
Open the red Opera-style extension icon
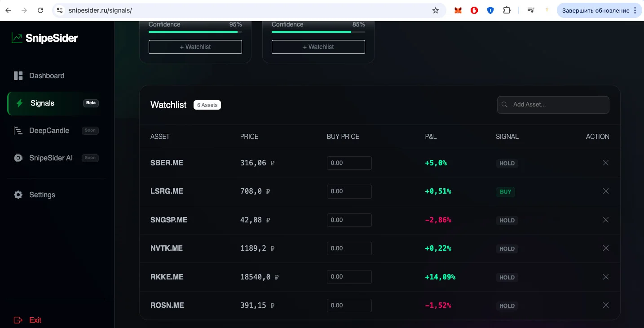click(x=474, y=10)
